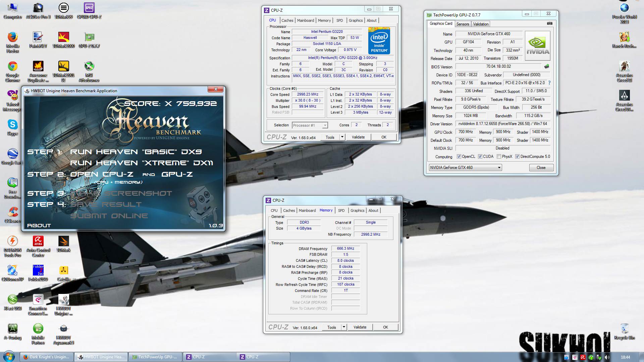Click Validate in the top CPU-Z window
644x362 pixels.
point(358,137)
